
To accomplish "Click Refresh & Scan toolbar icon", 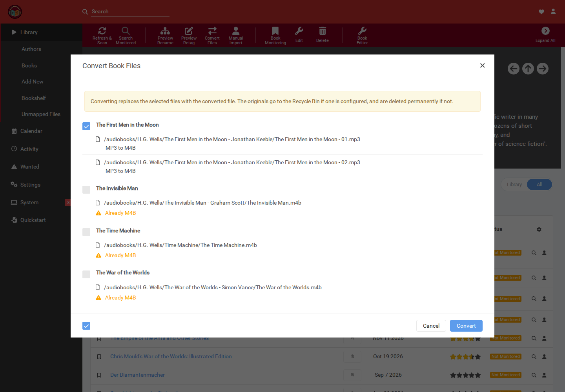I will (x=102, y=31).
